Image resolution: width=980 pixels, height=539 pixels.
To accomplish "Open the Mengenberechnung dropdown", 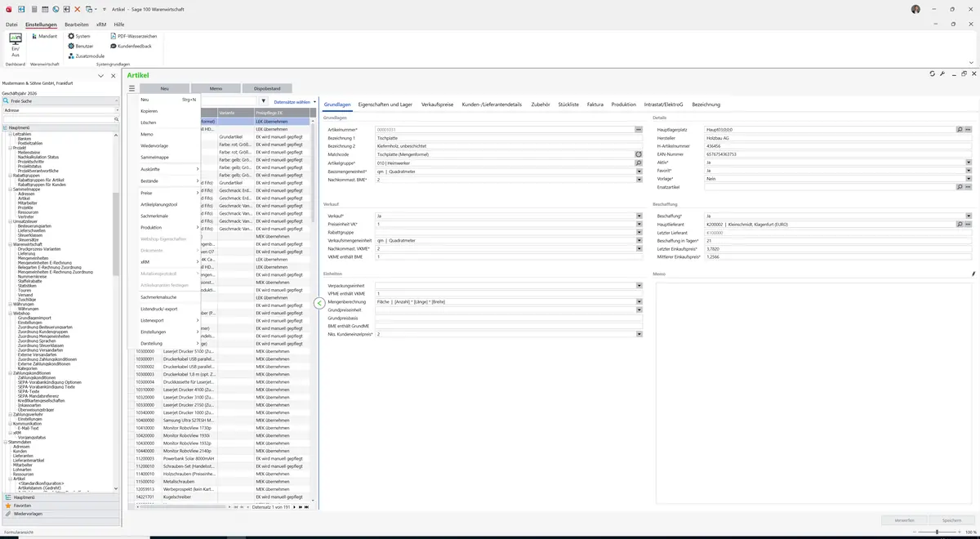I will (639, 301).
